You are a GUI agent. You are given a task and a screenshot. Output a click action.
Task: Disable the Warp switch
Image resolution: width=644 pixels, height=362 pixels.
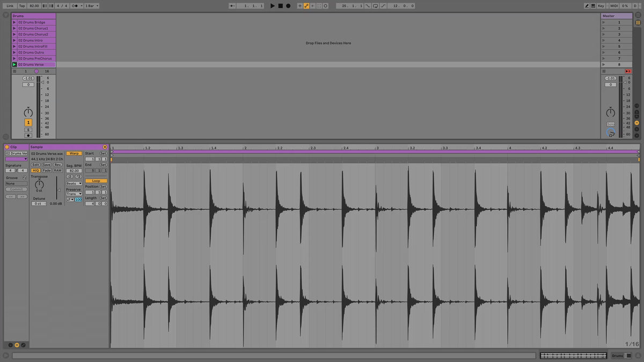pos(74,153)
